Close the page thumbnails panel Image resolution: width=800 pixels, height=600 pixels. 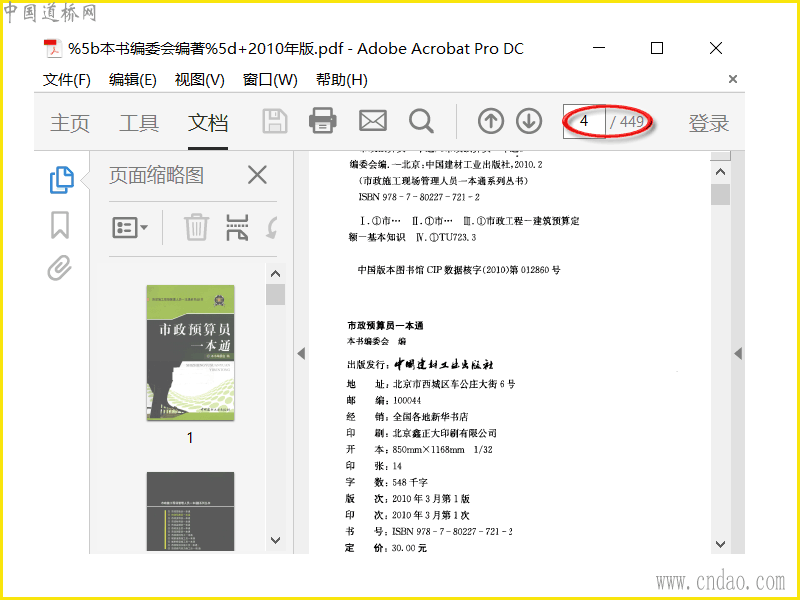coord(257,175)
